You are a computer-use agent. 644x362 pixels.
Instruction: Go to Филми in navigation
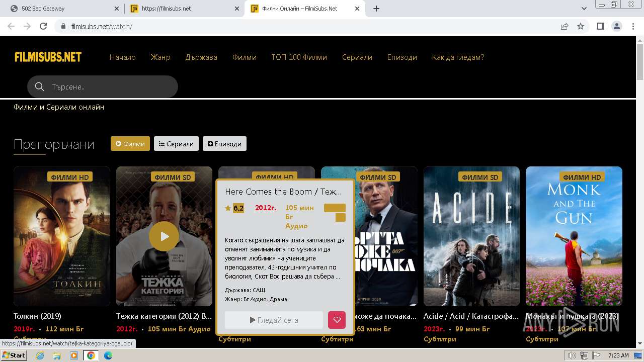[x=245, y=57]
